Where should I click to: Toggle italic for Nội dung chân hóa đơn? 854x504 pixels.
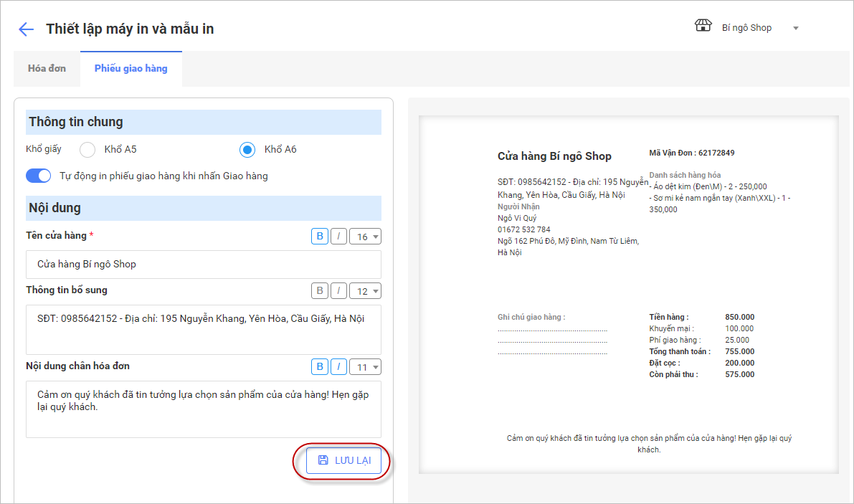338,367
